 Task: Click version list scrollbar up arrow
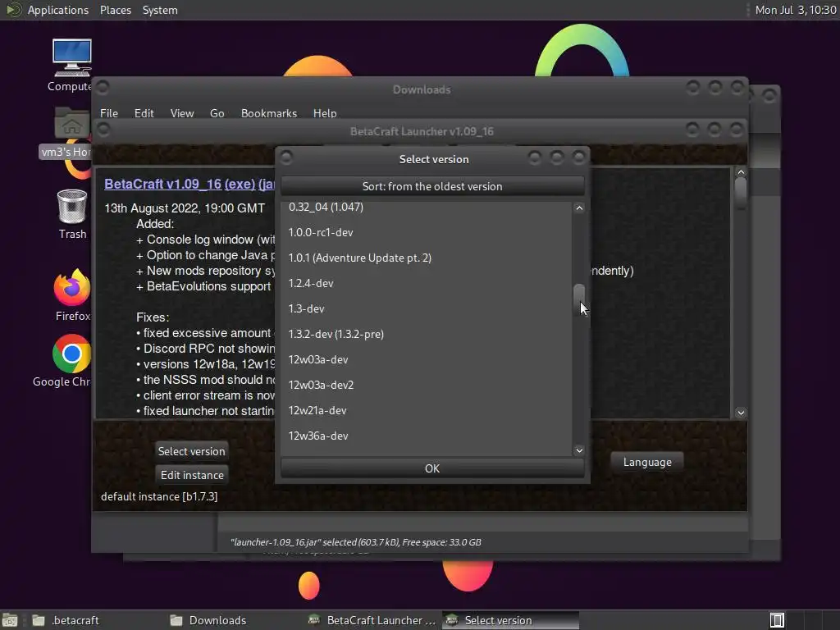click(579, 208)
